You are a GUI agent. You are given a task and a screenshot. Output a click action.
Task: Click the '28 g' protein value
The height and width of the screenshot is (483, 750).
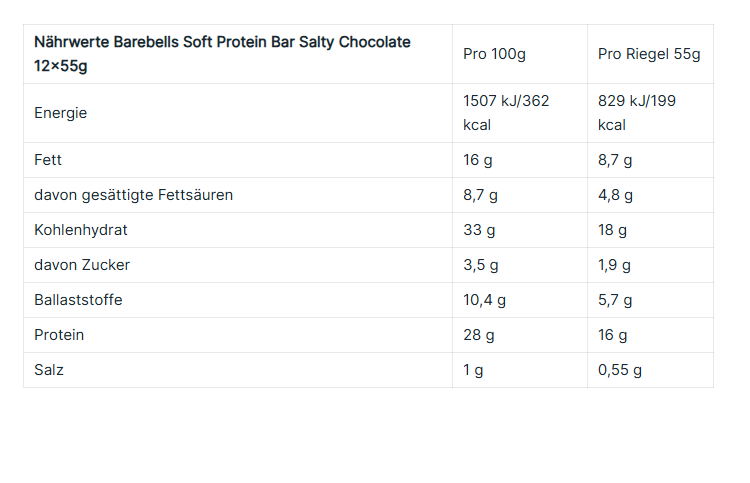479,335
